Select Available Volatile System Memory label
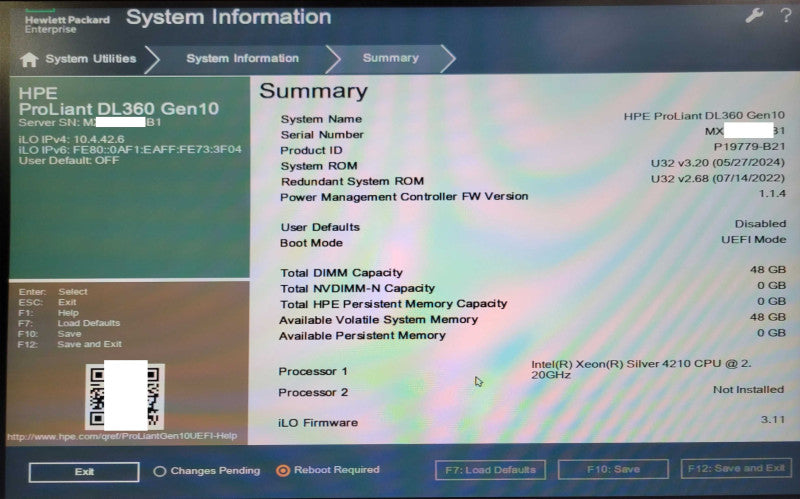Viewport: 800px width, 499px height. click(379, 320)
